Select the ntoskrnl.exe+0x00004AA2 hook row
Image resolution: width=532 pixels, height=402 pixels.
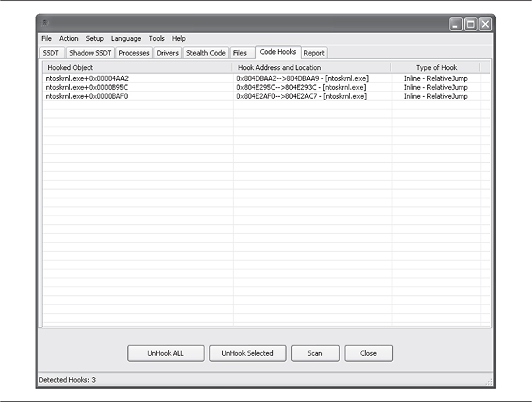(x=87, y=78)
